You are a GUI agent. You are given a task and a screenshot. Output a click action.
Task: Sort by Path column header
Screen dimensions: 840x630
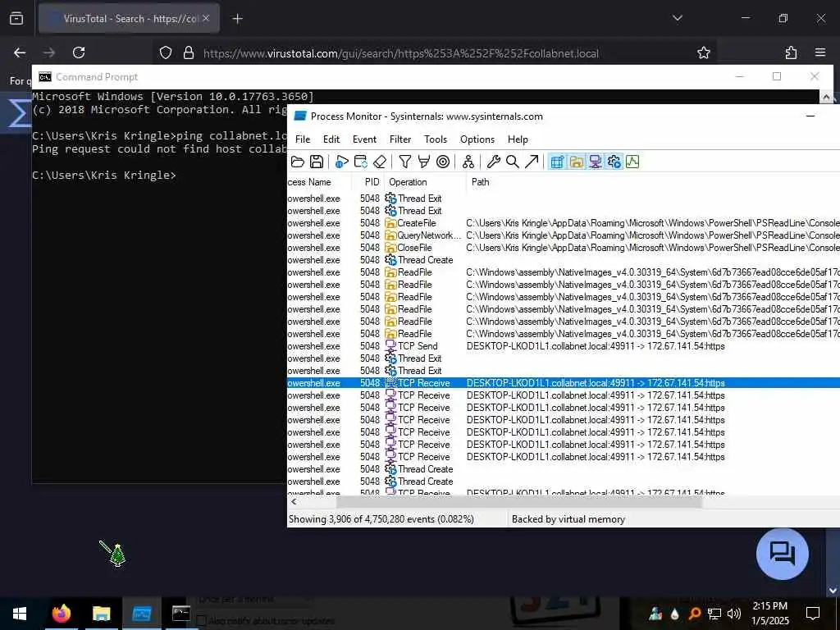pos(653,182)
